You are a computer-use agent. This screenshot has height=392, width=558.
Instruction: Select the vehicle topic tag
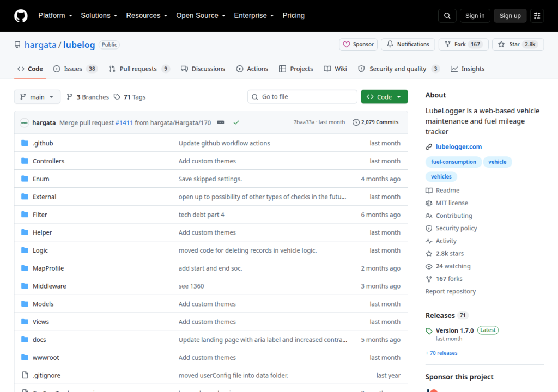497,162
